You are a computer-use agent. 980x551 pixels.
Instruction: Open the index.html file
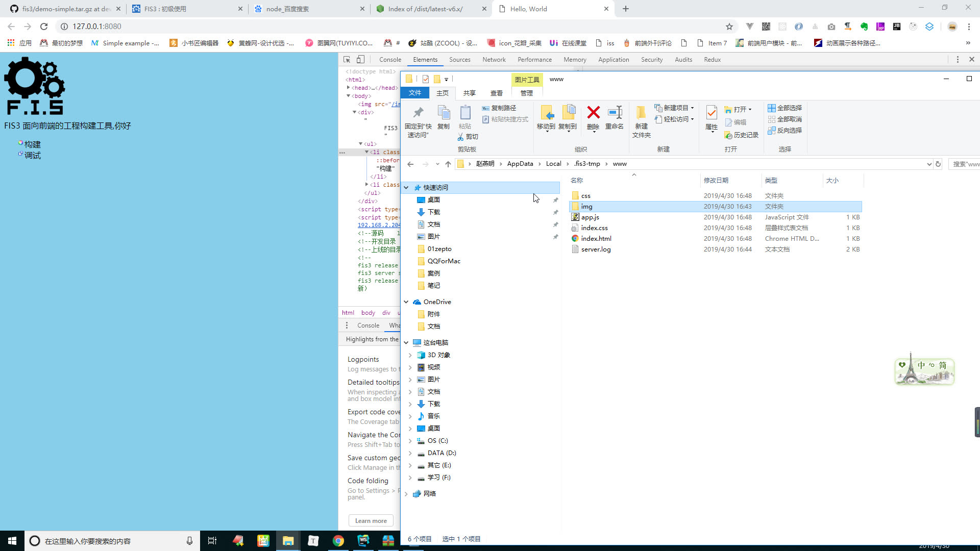[x=596, y=239]
